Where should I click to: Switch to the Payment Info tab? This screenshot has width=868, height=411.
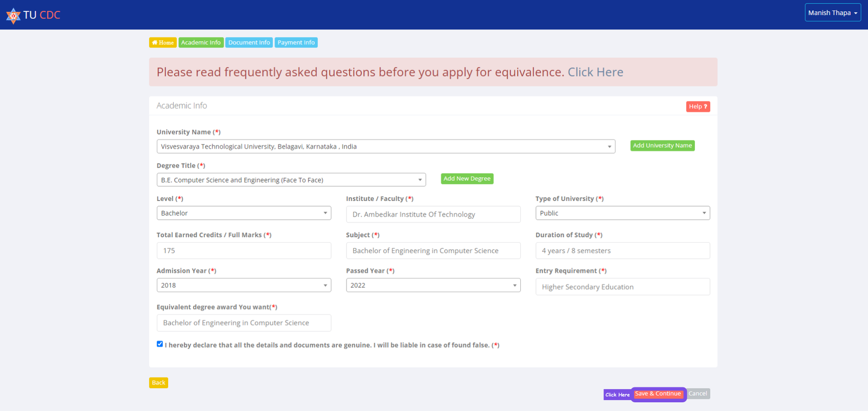click(296, 42)
